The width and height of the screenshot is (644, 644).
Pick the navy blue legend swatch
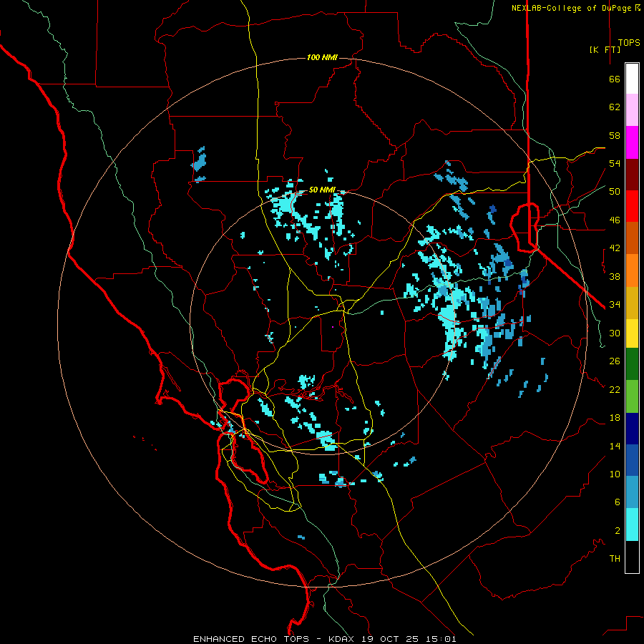pyautogui.click(x=632, y=429)
